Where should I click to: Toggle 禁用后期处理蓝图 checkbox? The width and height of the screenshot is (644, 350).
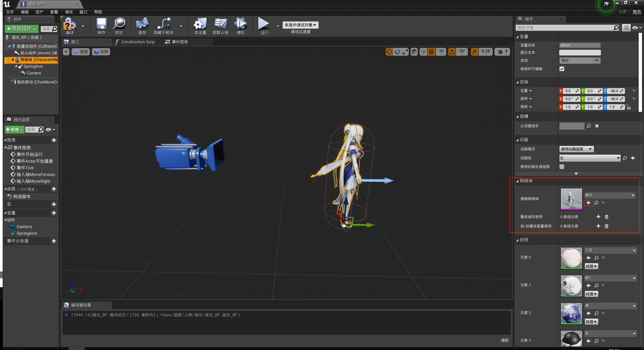(562, 167)
